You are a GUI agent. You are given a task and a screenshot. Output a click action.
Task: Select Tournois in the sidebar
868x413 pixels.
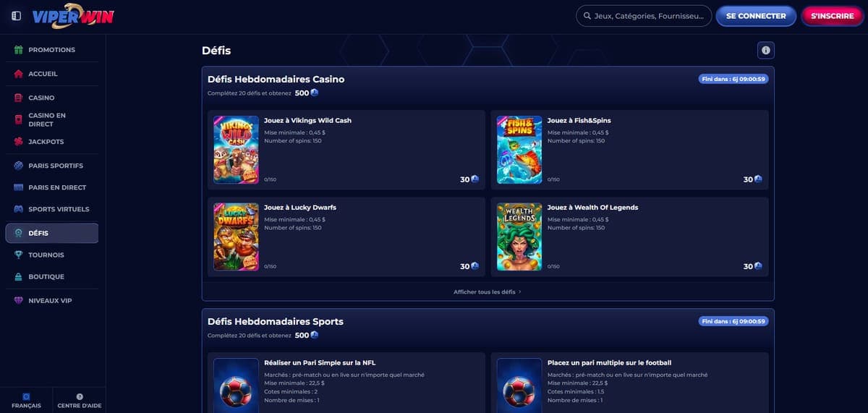tap(52, 255)
